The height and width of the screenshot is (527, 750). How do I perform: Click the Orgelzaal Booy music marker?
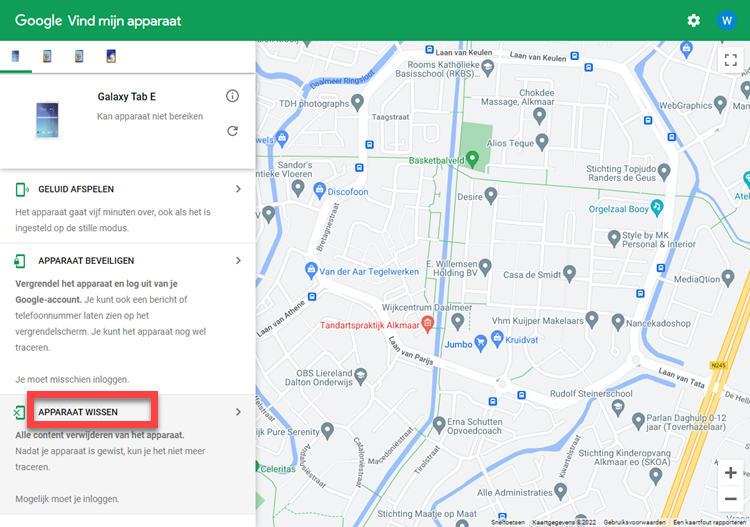[657, 207]
